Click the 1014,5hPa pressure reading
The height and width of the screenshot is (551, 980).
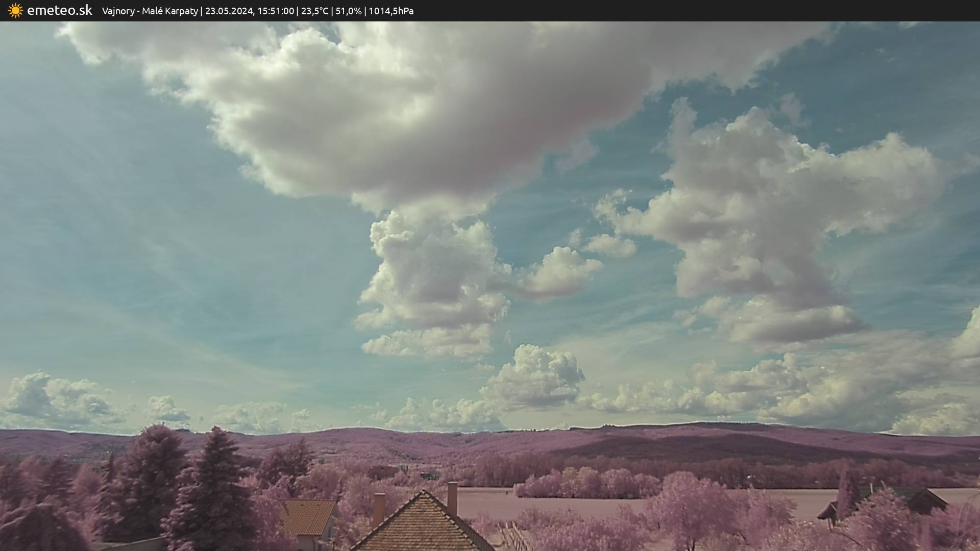(391, 11)
